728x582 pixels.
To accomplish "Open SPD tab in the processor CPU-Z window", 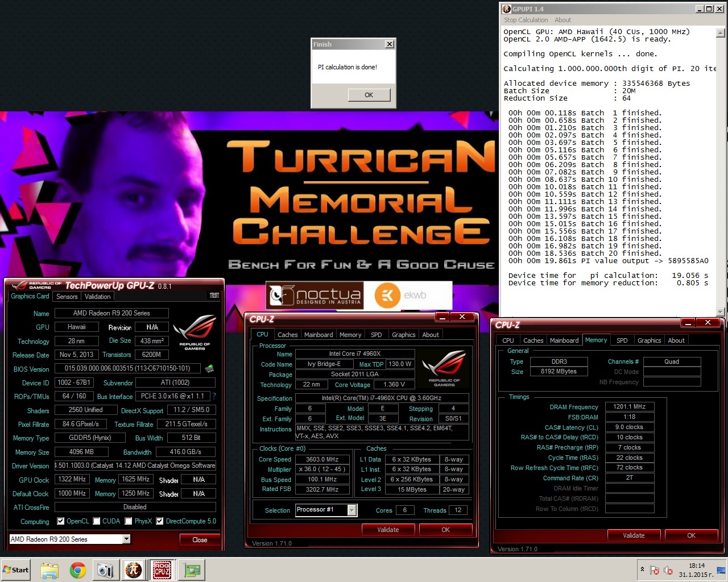I will pyautogui.click(x=377, y=335).
